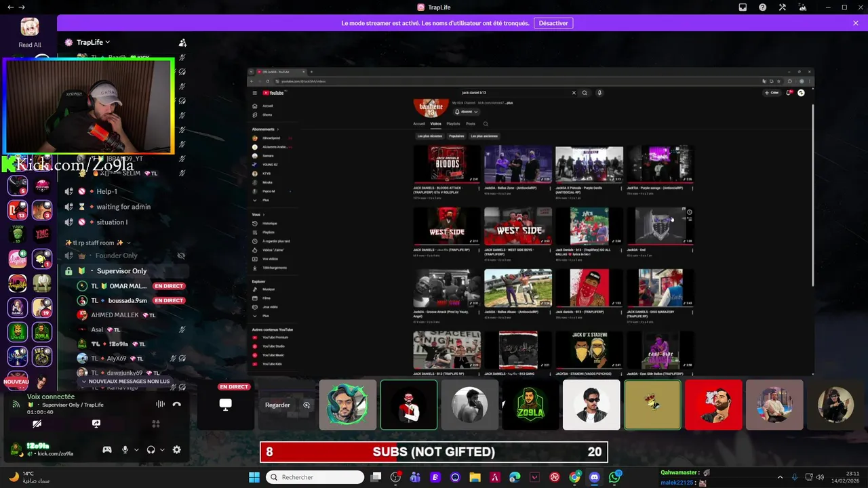Switch to YouTube channel Accueil tab
Viewport: 868px width, 488px height.
[419, 124]
